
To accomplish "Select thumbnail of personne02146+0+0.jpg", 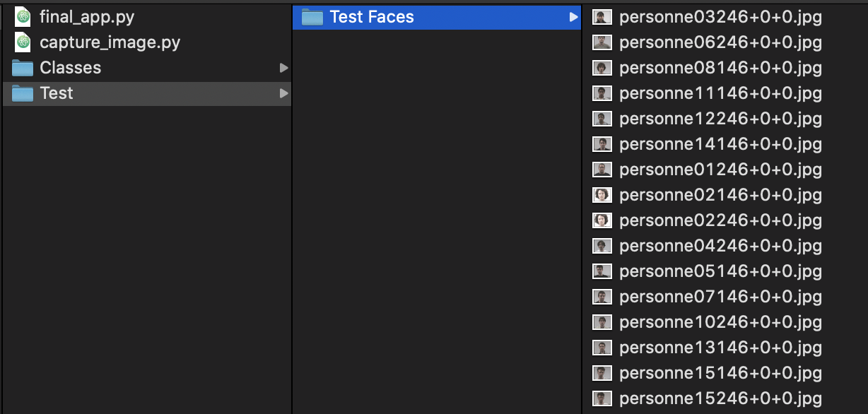I will click(602, 195).
